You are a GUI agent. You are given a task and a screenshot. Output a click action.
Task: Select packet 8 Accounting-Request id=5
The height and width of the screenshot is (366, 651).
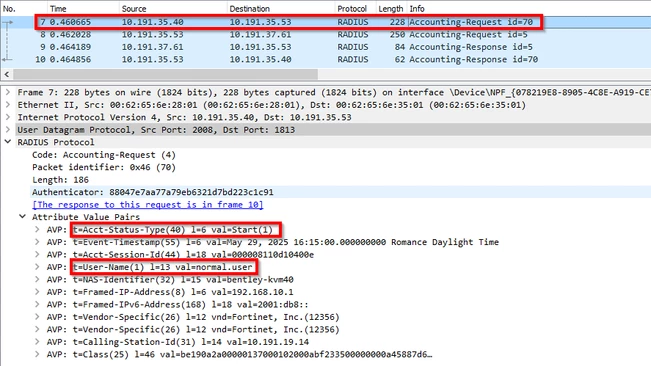coord(326,34)
